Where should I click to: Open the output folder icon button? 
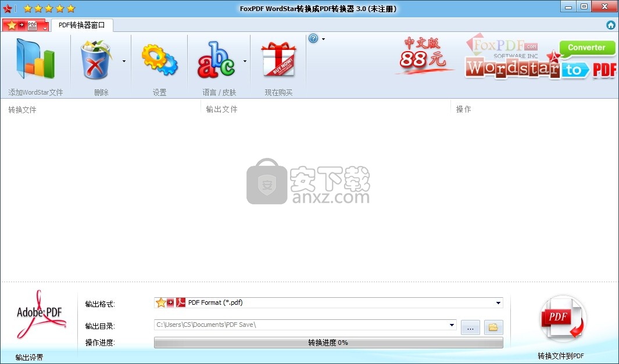pyautogui.click(x=493, y=327)
